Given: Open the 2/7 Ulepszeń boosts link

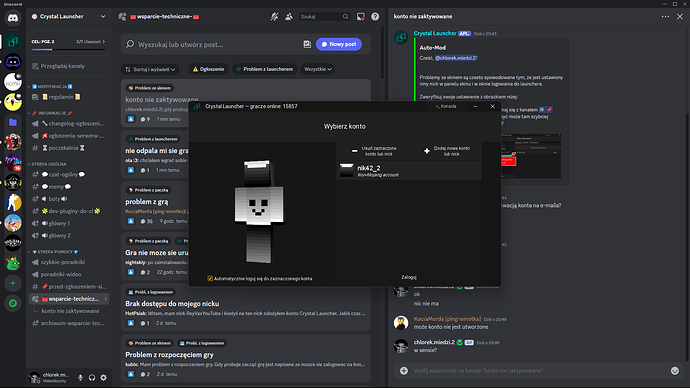Looking at the screenshot, I should pos(91,41).
